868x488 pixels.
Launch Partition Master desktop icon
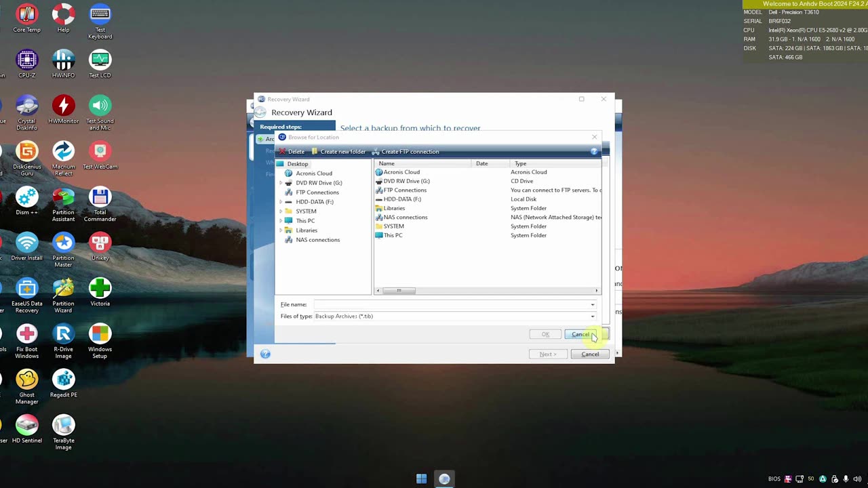tap(63, 249)
